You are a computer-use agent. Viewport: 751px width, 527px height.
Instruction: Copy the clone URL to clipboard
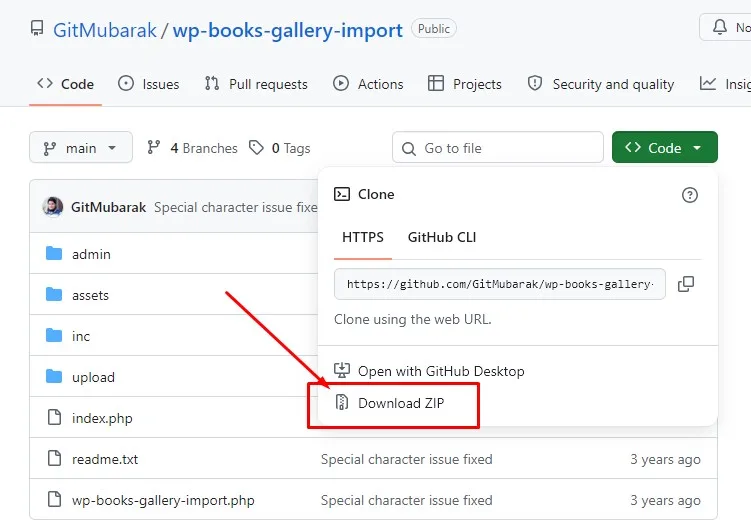(x=686, y=284)
